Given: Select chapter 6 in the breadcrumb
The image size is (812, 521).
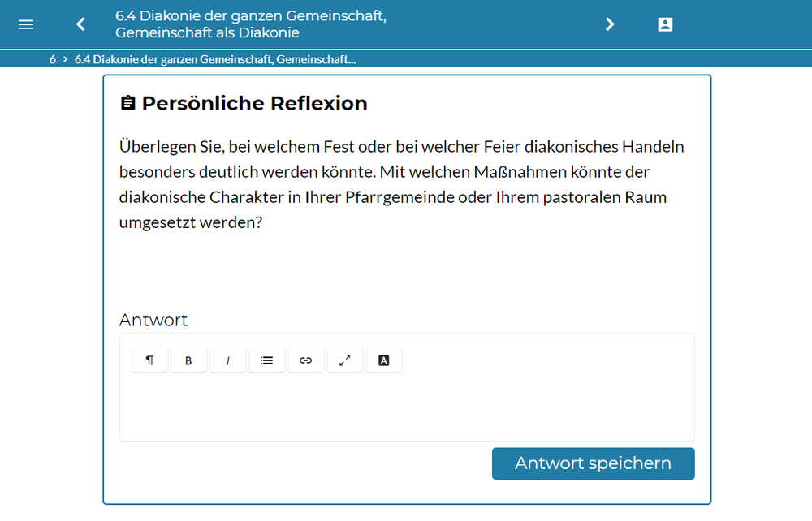Looking at the screenshot, I should (x=53, y=59).
